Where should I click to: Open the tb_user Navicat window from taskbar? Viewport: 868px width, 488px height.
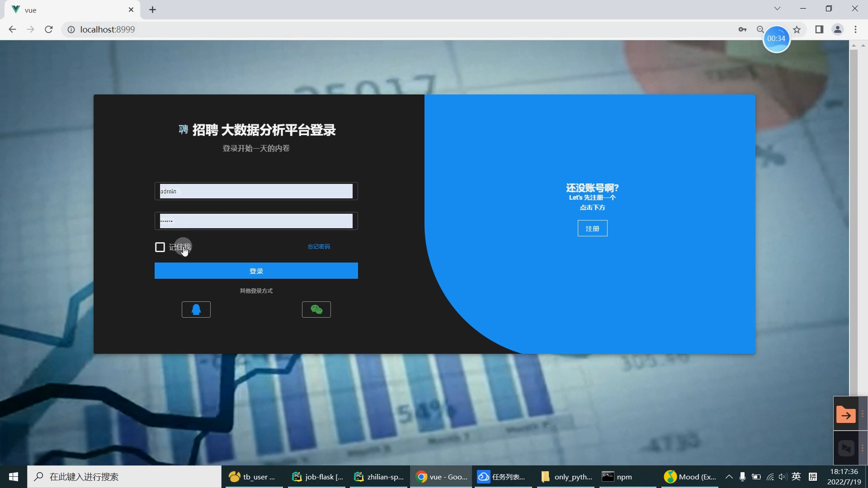click(252, 477)
